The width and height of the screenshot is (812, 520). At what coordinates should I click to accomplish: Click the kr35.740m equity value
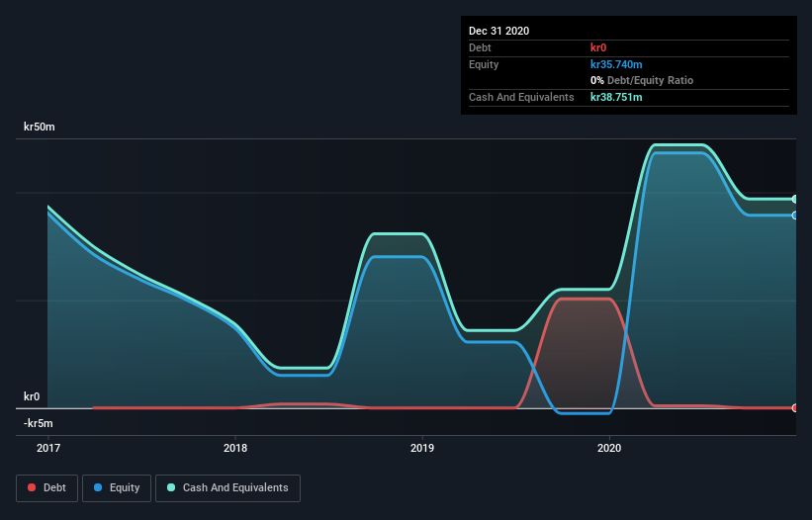tap(616, 64)
